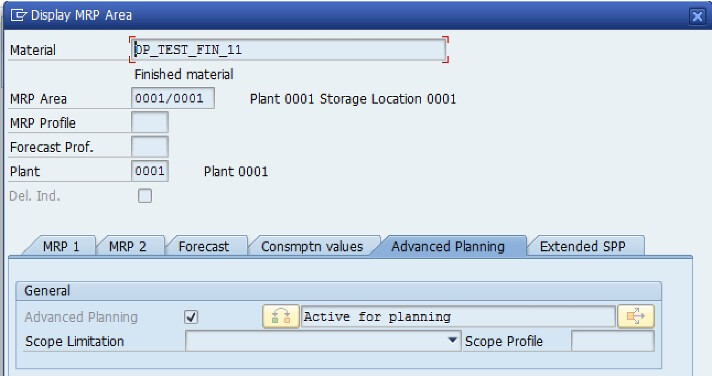The height and width of the screenshot is (376, 712).
Task: Open the MRP 2 tab
Action: pyautogui.click(x=128, y=246)
